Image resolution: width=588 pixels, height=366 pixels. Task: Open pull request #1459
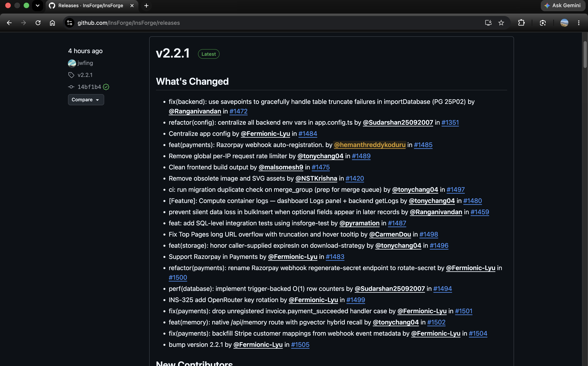480,212
